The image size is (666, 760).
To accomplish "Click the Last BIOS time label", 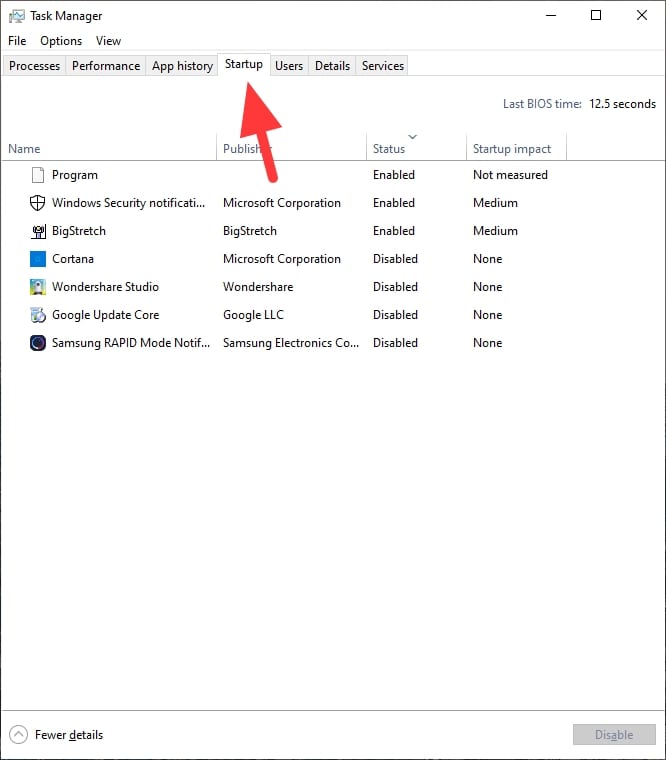I will tap(542, 104).
